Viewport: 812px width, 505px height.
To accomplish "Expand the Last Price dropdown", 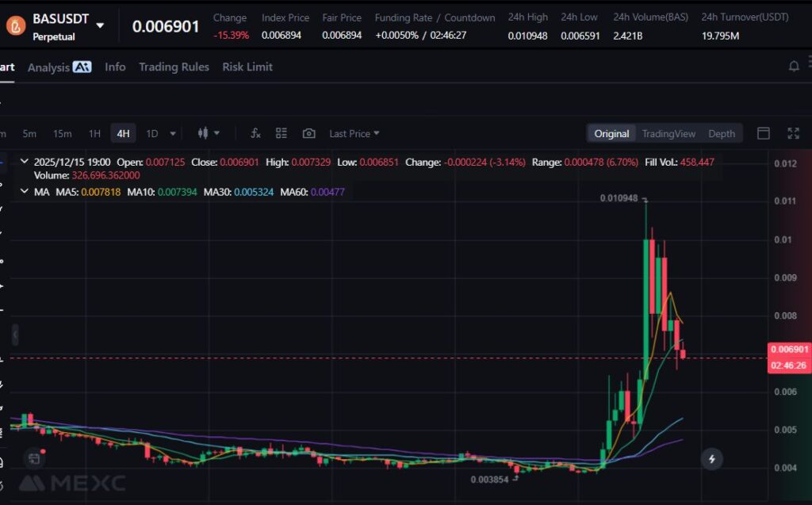I will (x=354, y=133).
